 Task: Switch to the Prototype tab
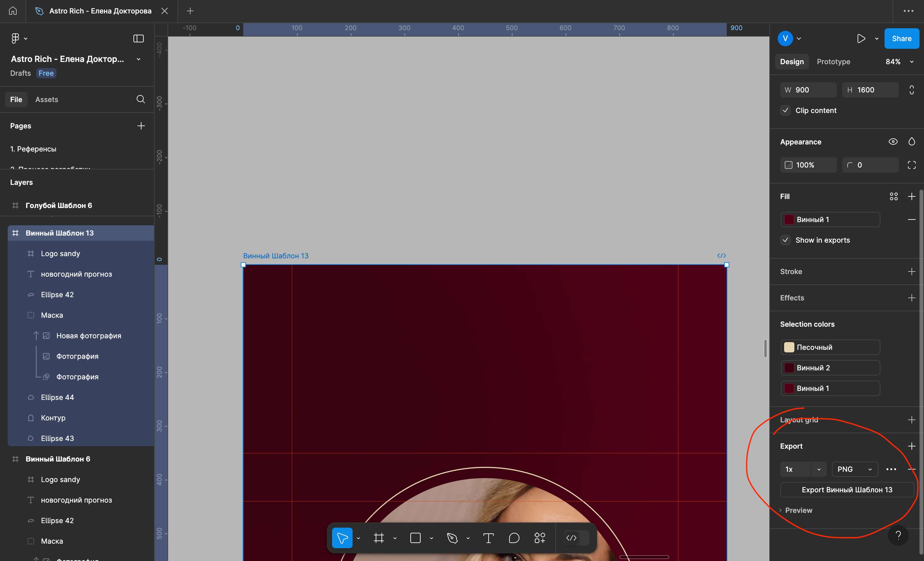(833, 62)
